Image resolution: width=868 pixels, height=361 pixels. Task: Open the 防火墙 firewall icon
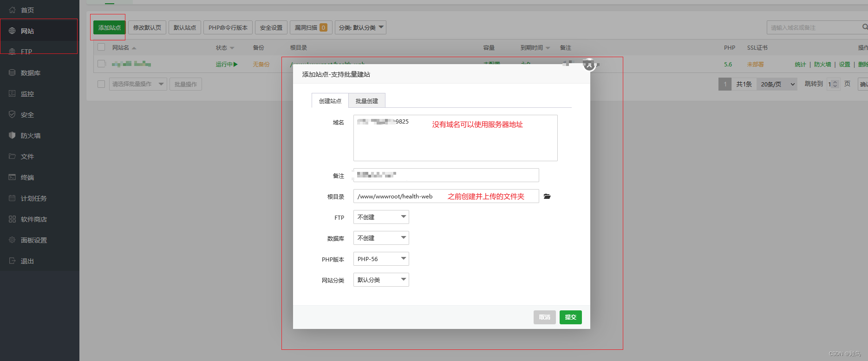point(12,135)
